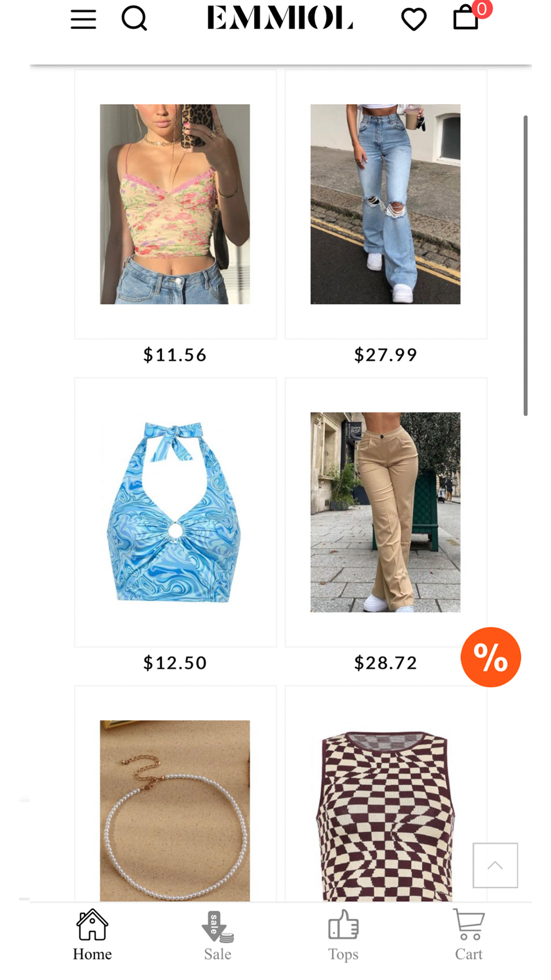The width and height of the screenshot is (551, 980).
Task: Open the shopping bag icon
Action: (466, 17)
